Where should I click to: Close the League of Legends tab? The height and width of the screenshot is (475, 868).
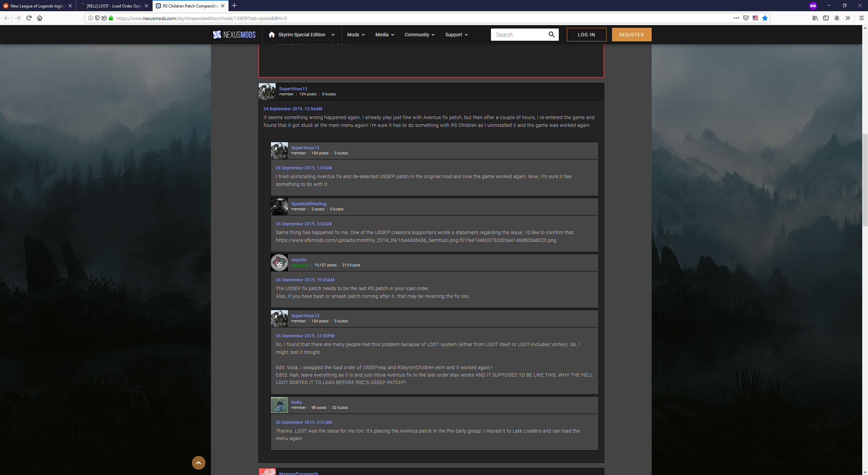(70, 6)
